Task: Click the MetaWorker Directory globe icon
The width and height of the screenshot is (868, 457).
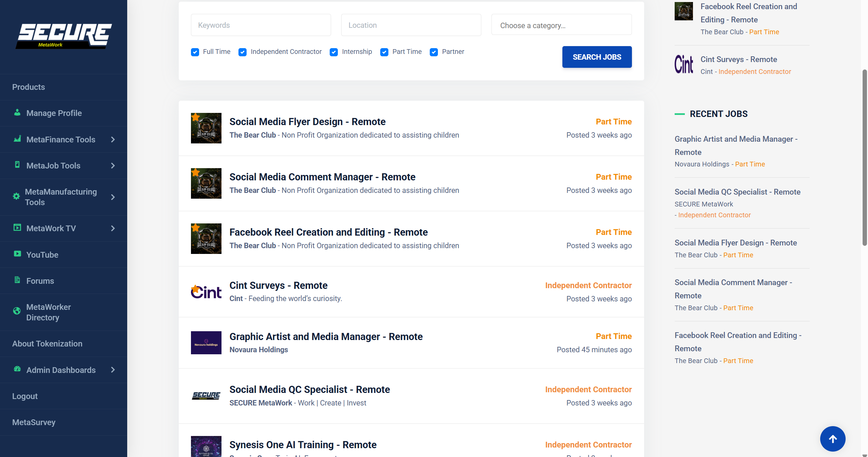Action: click(17, 312)
